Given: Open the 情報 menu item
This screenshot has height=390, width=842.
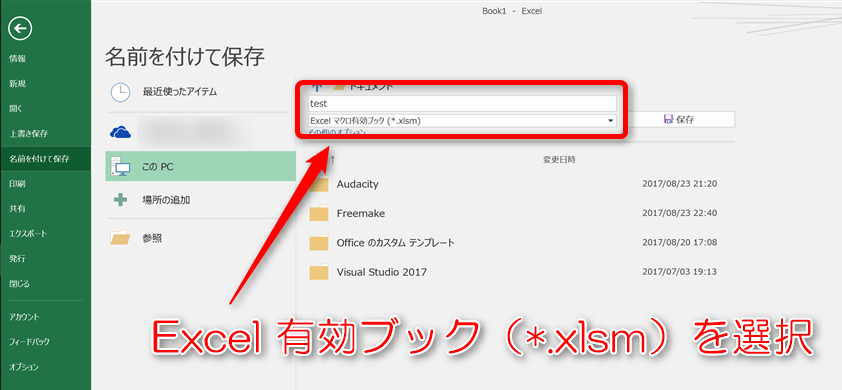Looking at the screenshot, I should (x=17, y=59).
